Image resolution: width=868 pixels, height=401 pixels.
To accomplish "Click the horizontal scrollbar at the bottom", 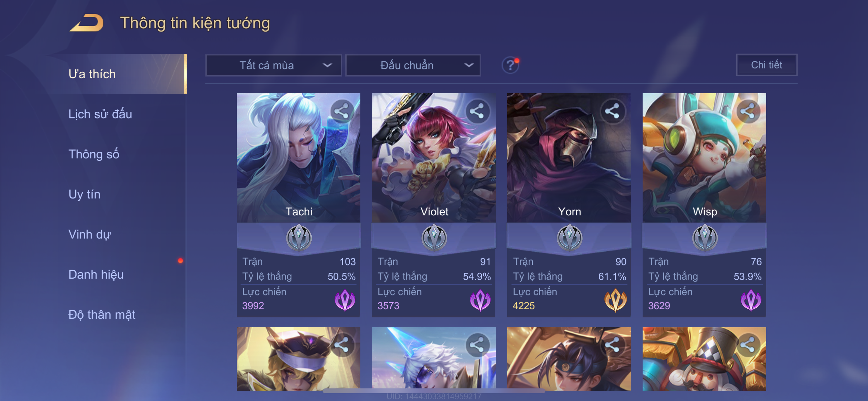I will pyautogui.click(x=434, y=391).
